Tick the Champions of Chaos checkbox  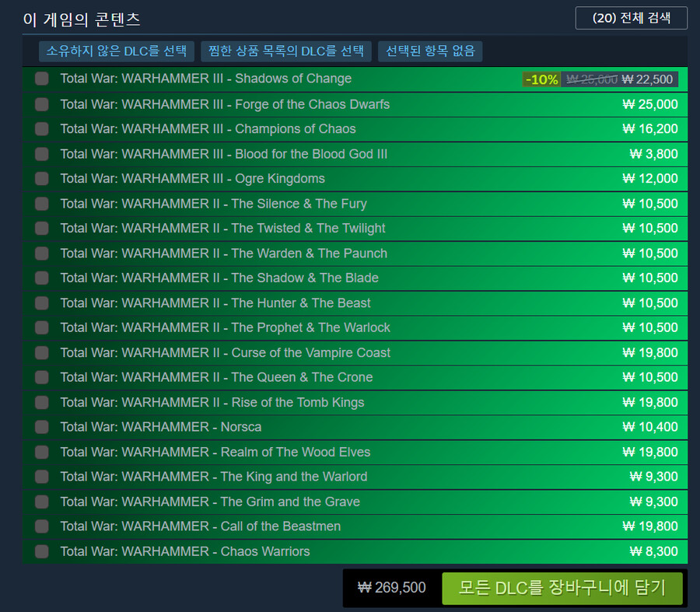(42, 129)
